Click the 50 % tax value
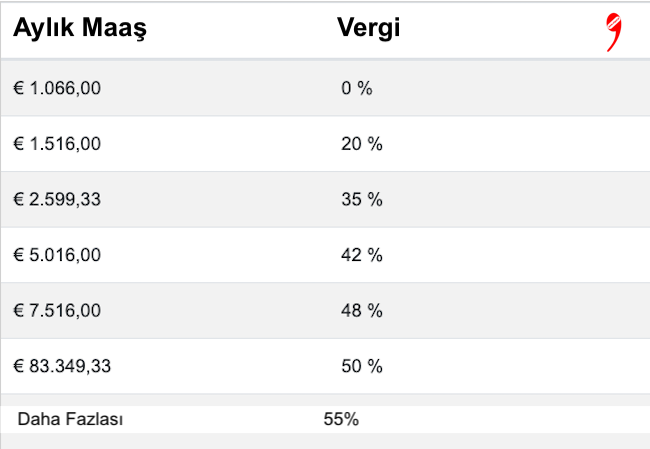 362,366
